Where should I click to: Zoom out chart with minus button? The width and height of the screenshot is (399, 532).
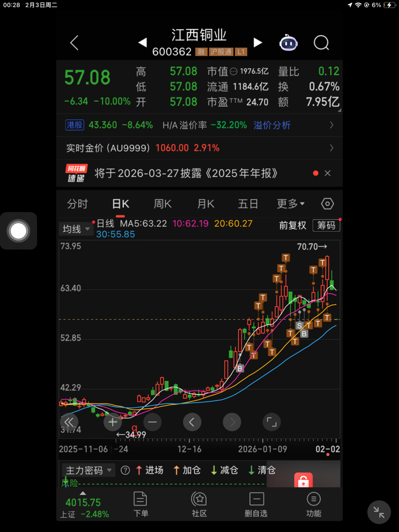[x=152, y=422]
